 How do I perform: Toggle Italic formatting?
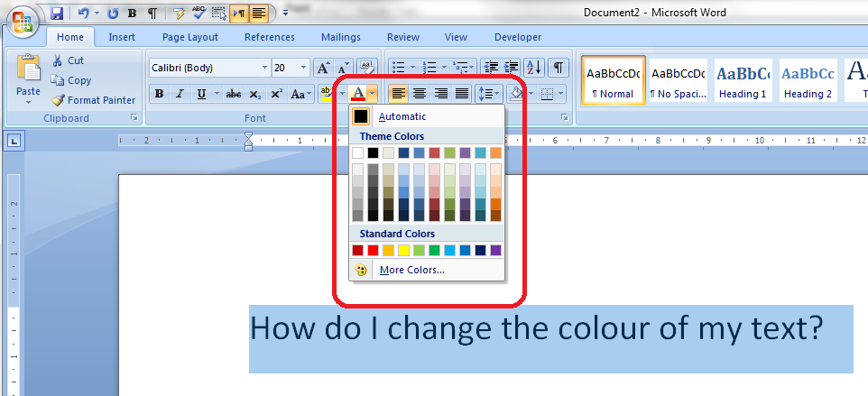tap(180, 94)
